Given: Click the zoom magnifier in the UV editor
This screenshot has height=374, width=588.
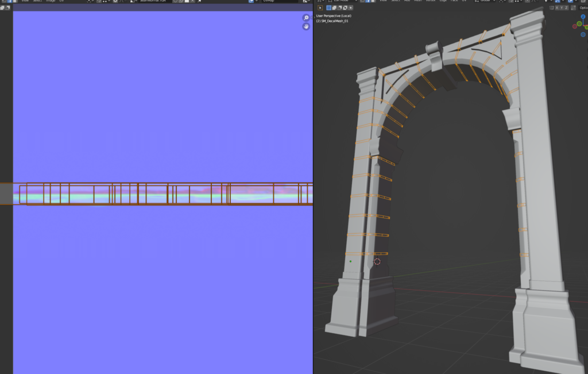Looking at the screenshot, I should 306,18.
